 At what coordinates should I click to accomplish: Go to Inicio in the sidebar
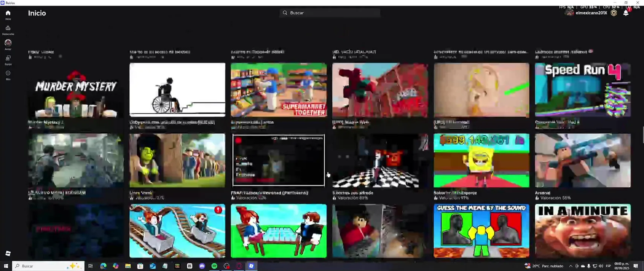pos(8,15)
